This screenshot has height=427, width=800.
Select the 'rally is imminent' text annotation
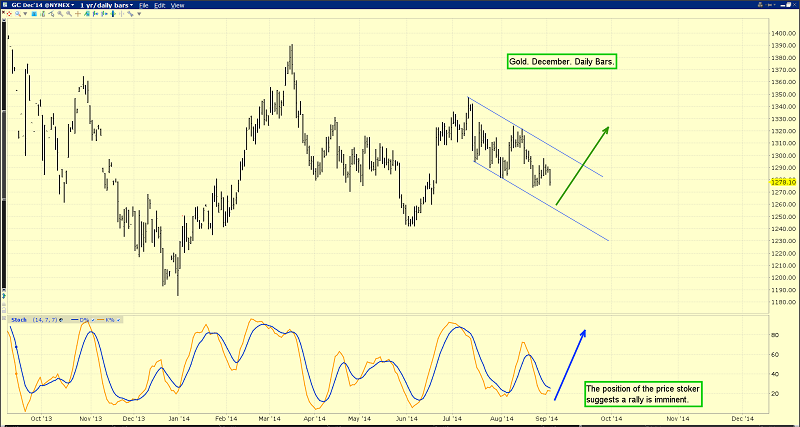[644, 394]
